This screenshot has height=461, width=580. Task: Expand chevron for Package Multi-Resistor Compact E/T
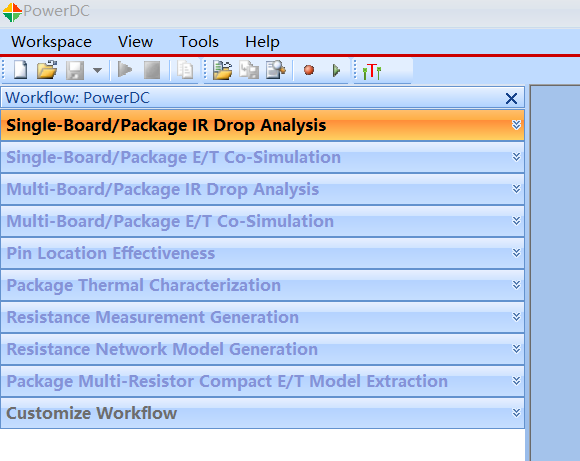pos(516,381)
